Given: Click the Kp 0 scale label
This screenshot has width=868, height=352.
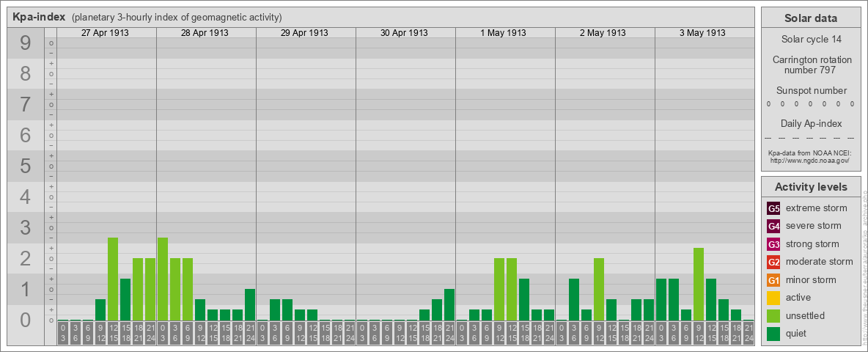Looking at the screenshot, I should (26, 320).
